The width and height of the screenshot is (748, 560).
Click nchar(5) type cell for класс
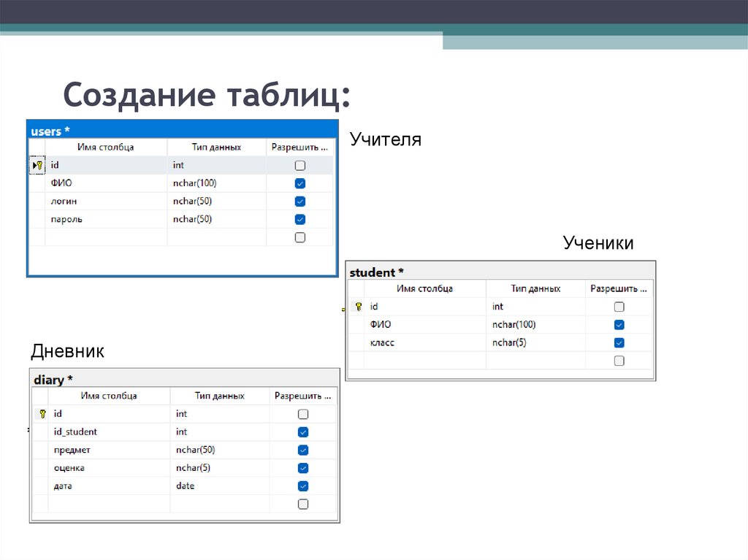pyautogui.click(x=535, y=342)
